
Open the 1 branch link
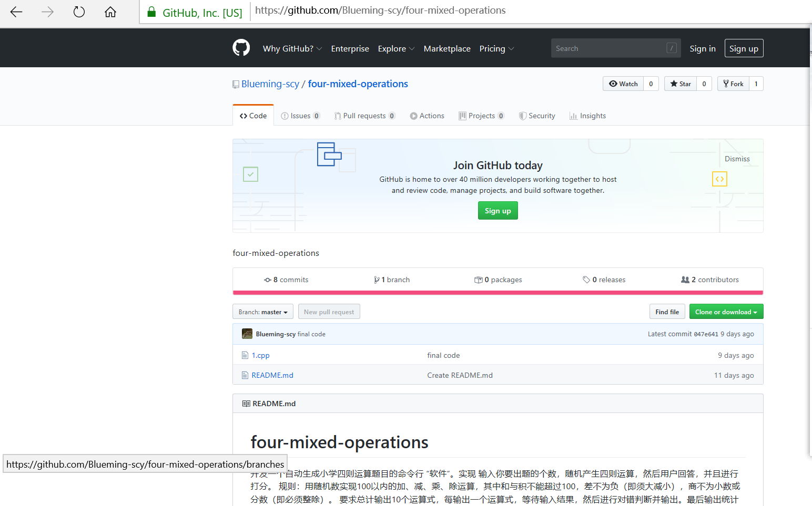392,280
